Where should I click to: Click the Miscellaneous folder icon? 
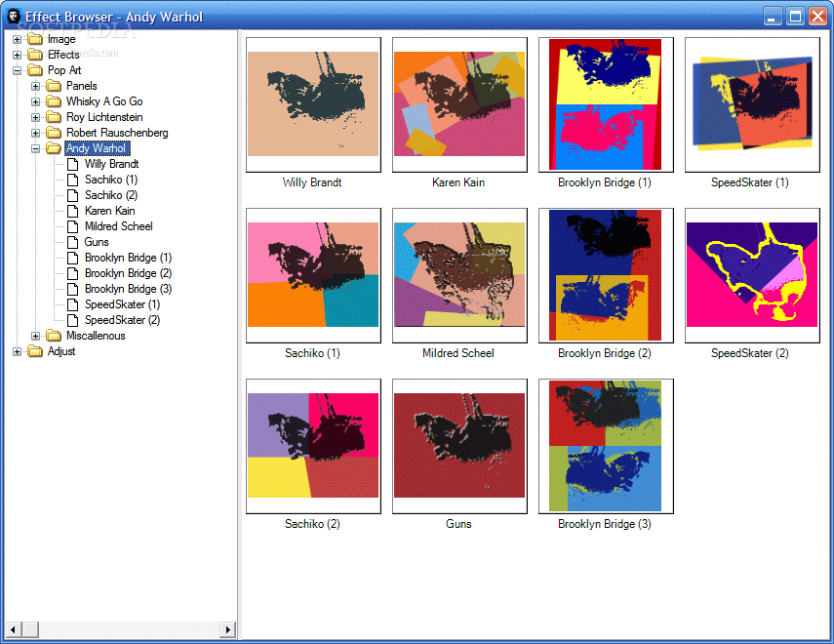coord(54,336)
